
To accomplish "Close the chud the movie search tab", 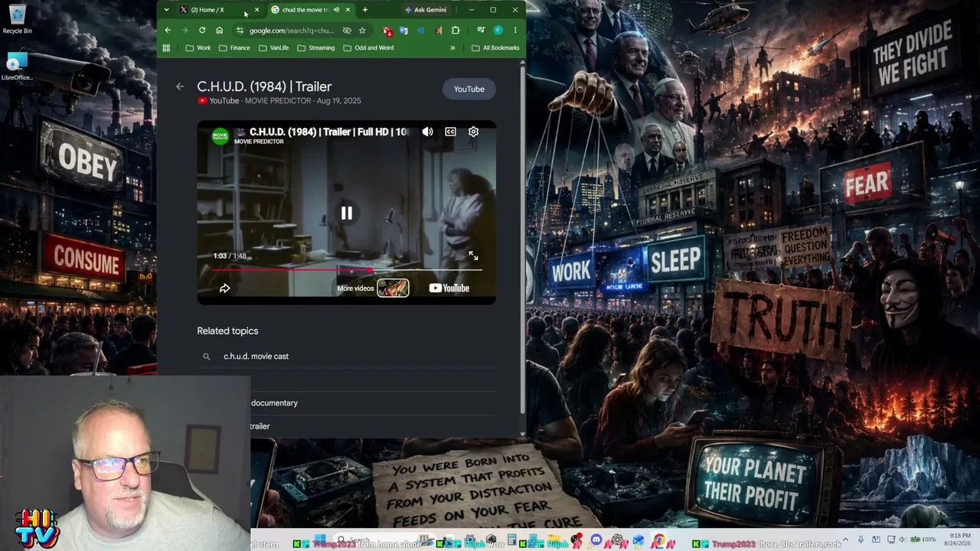I will pos(348,10).
